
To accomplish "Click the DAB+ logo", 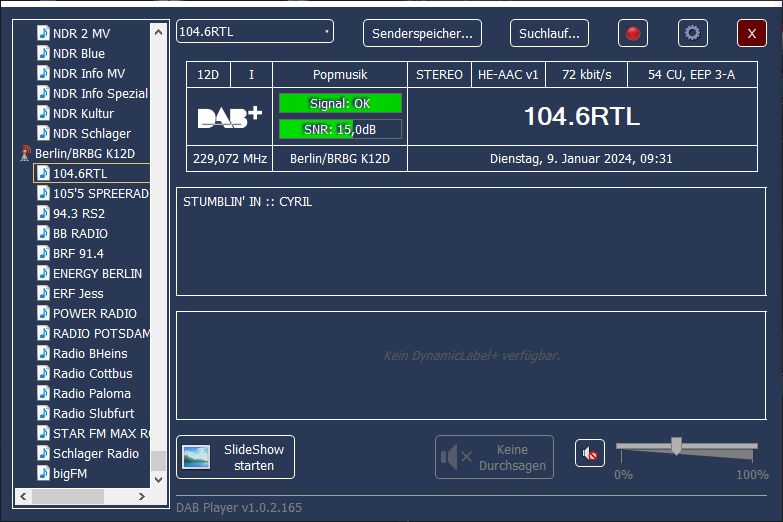I will 229,117.
